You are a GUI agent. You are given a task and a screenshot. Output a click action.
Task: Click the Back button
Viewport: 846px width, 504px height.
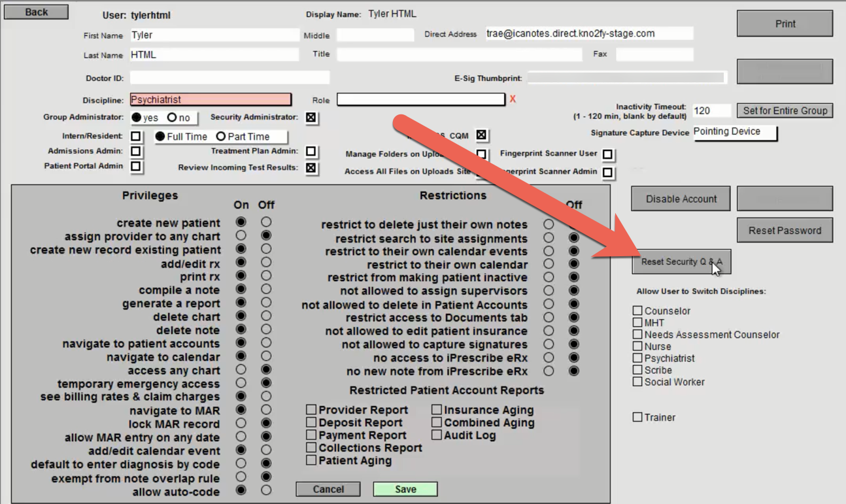[x=36, y=12]
